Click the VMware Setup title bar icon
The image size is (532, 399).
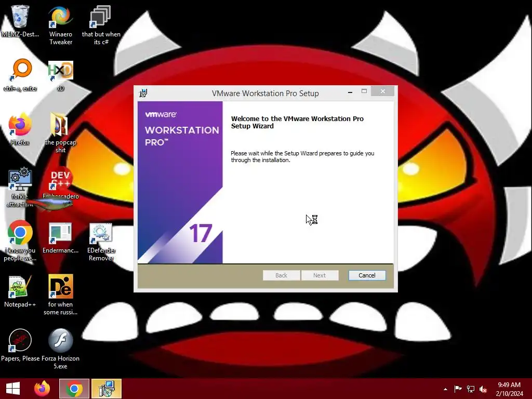point(143,93)
